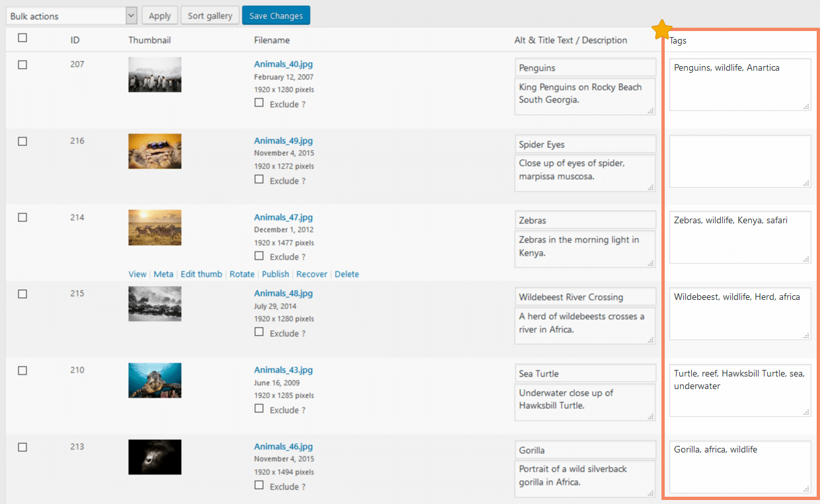
Task: Click the spider eyes thumbnail image
Action: click(155, 151)
